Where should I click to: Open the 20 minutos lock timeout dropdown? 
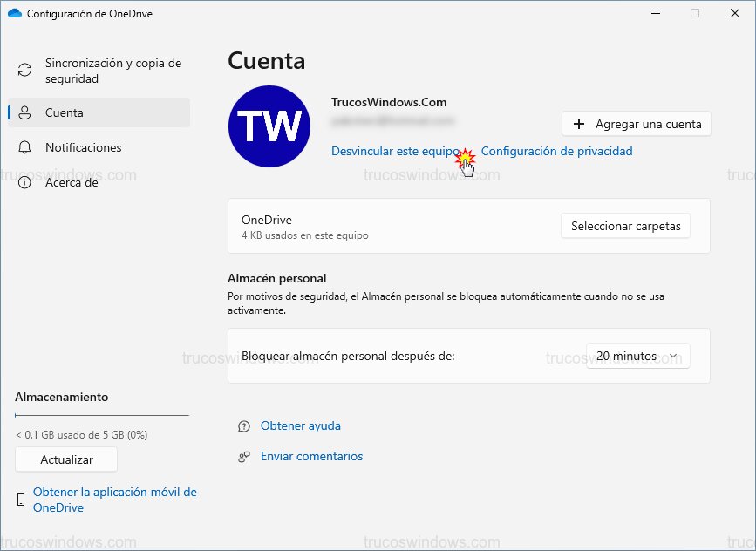click(637, 356)
